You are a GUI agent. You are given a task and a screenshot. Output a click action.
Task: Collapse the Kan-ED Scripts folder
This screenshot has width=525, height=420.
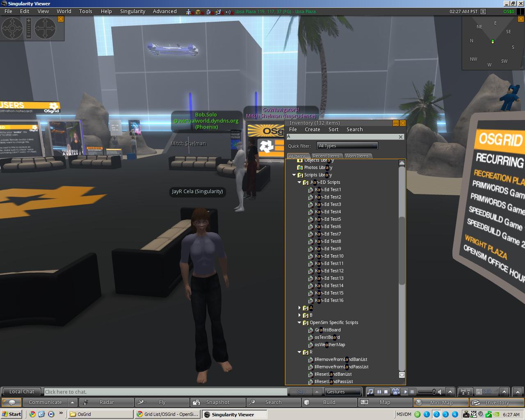point(299,182)
